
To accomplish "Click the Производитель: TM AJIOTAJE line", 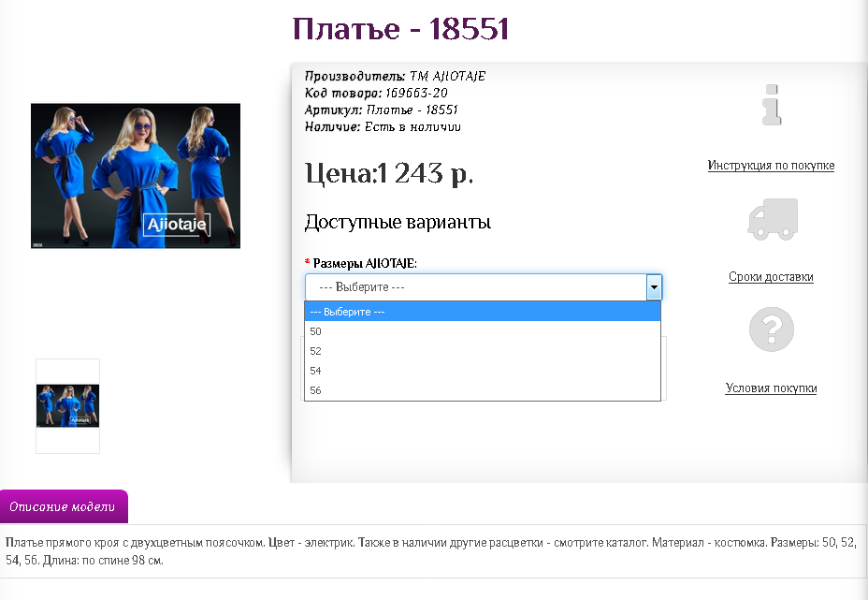I will [x=396, y=76].
